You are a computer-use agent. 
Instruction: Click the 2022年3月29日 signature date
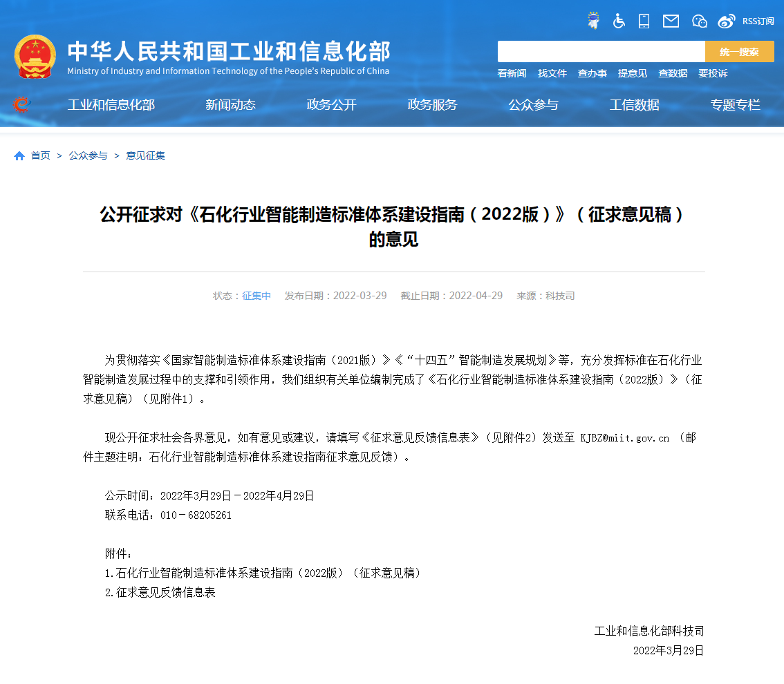(x=669, y=651)
